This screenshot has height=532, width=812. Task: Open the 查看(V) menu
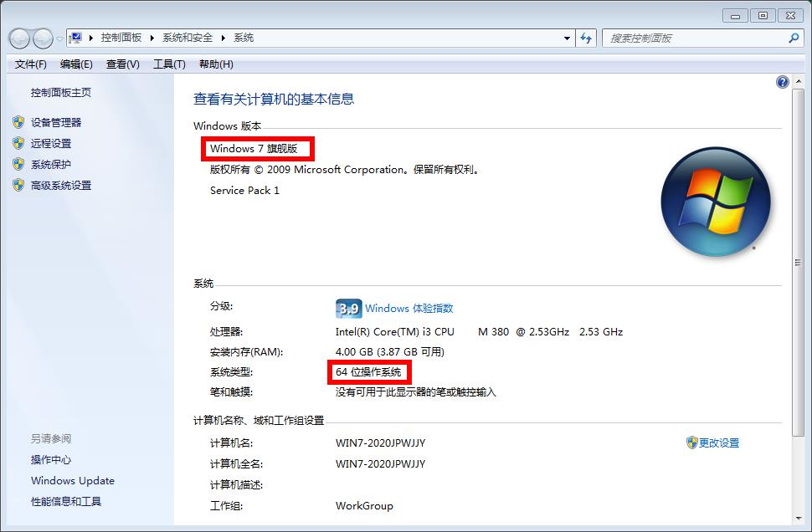tap(123, 64)
